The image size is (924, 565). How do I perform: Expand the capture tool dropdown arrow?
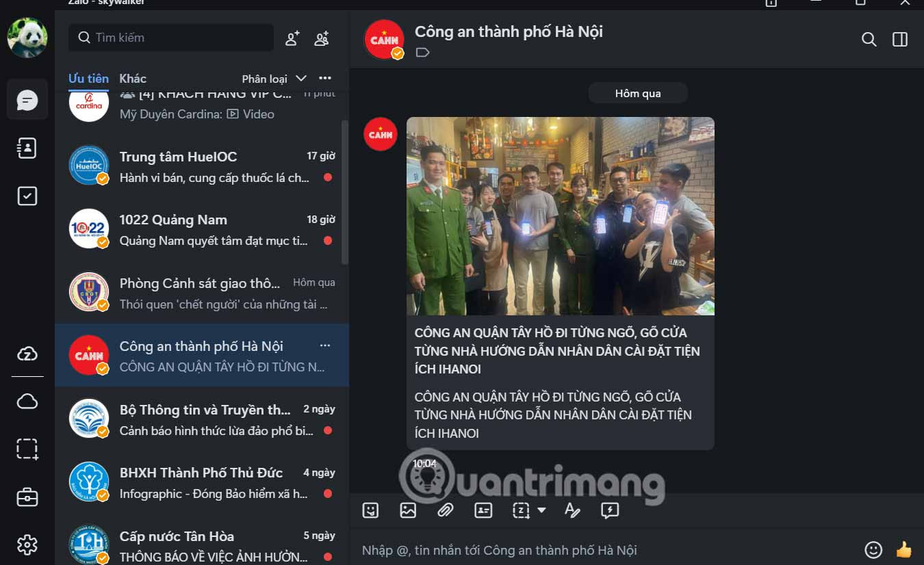coord(541,512)
